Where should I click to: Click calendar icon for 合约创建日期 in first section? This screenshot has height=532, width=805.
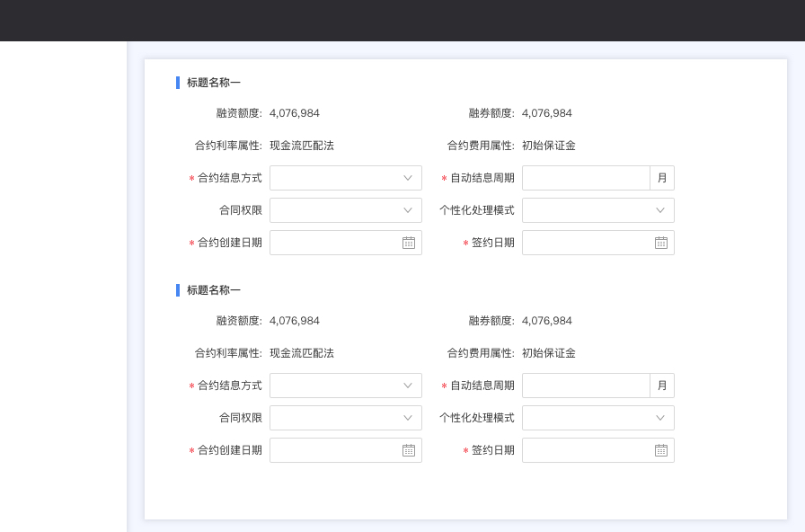click(x=409, y=243)
